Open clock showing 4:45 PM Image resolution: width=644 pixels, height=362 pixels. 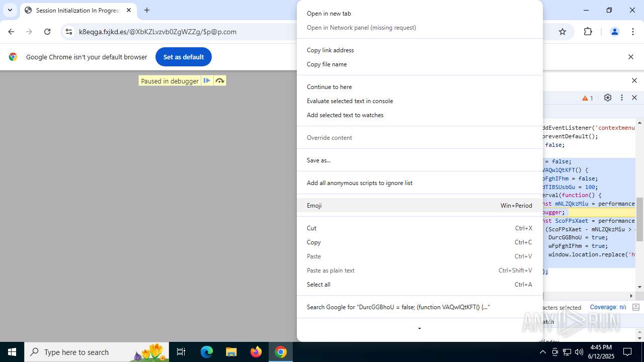(600, 352)
